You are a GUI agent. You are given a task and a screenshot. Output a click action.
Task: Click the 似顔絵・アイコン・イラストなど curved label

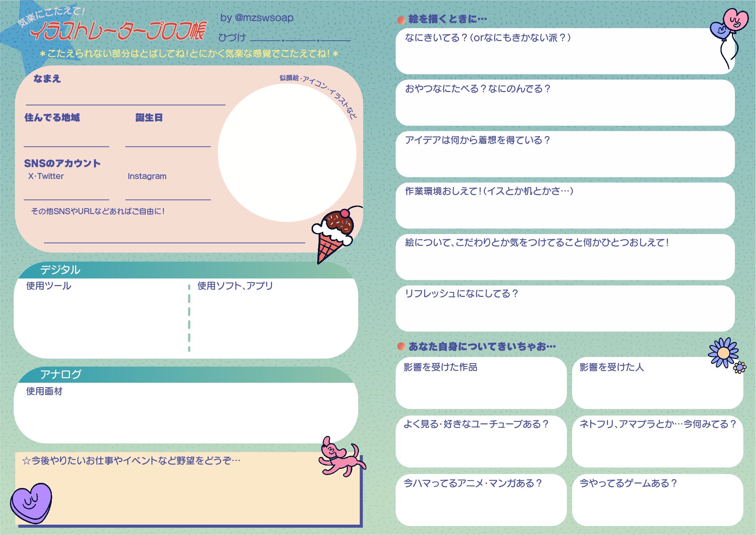(319, 96)
